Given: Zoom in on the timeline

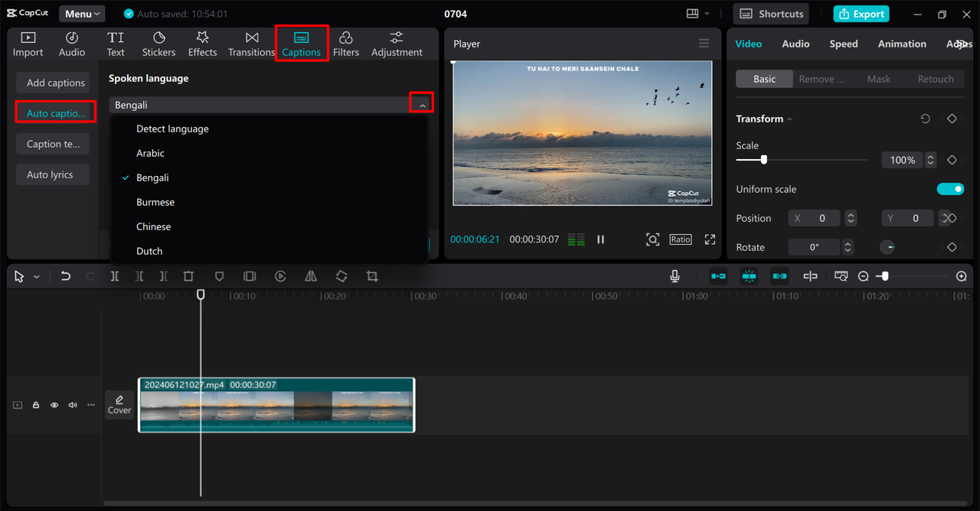Looking at the screenshot, I should [x=962, y=276].
